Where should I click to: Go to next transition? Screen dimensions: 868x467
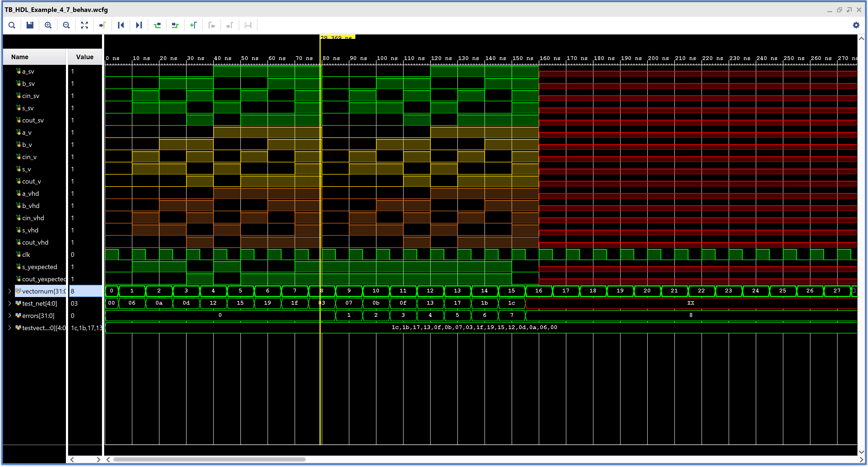click(175, 25)
